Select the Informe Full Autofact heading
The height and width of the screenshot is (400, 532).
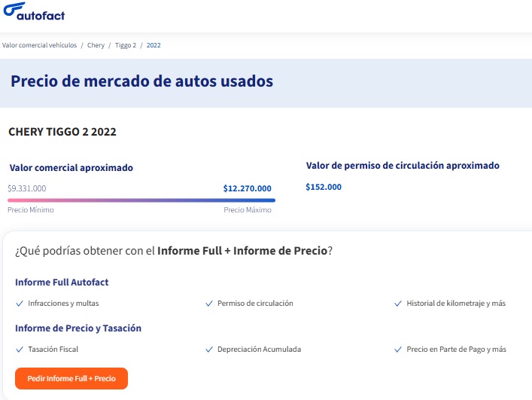tap(62, 282)
